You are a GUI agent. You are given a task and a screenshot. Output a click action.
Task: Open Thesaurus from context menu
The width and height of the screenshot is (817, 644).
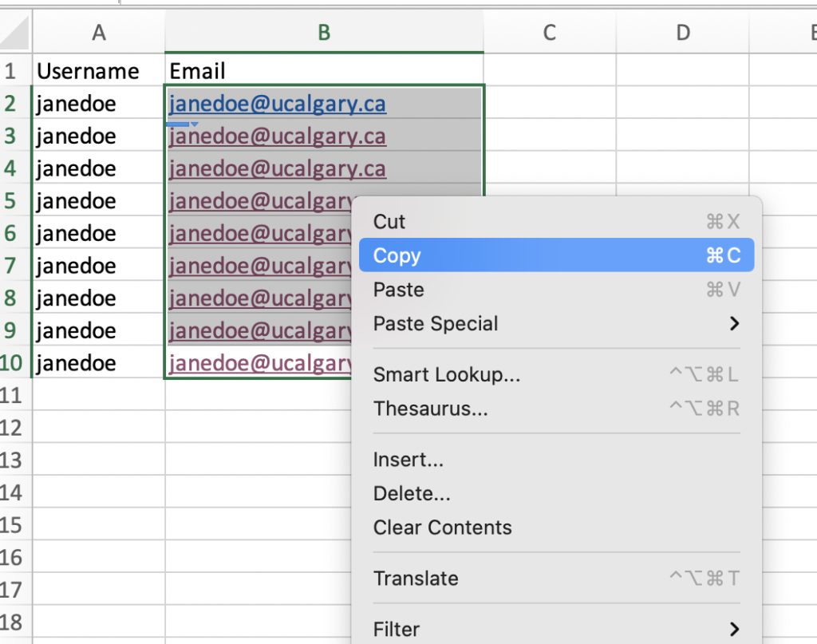(x=556, y=409)
